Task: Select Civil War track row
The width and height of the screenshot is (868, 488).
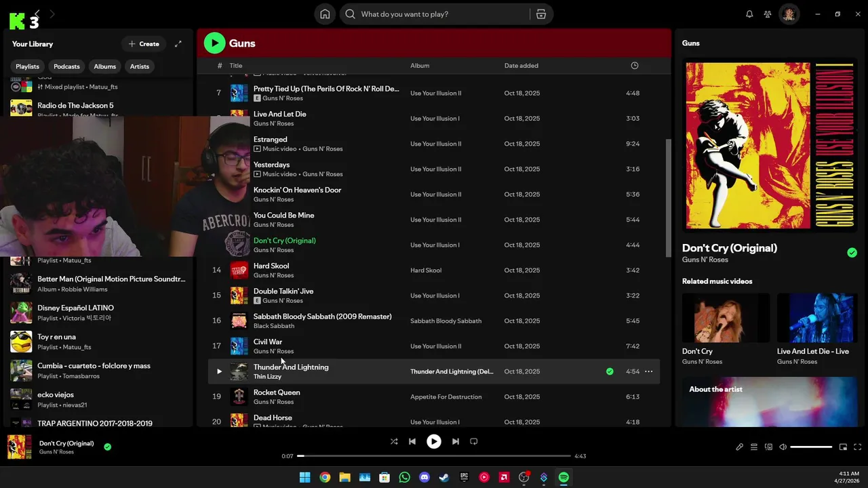Action: point(434,346)
